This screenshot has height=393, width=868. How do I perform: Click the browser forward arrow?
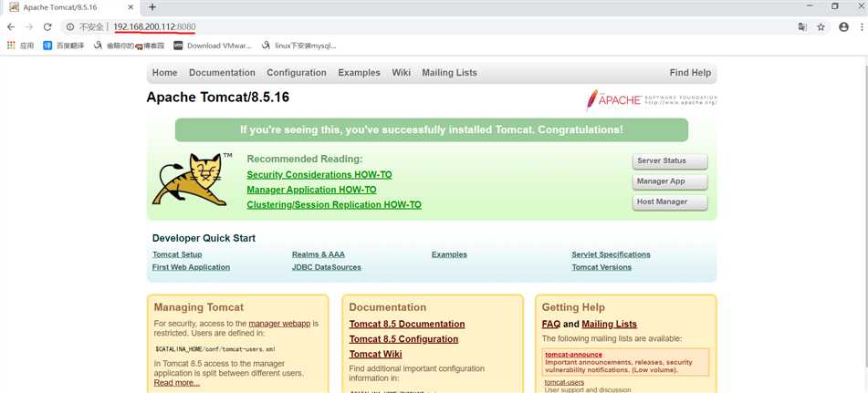pyautogui.click(x=29, y=27)
